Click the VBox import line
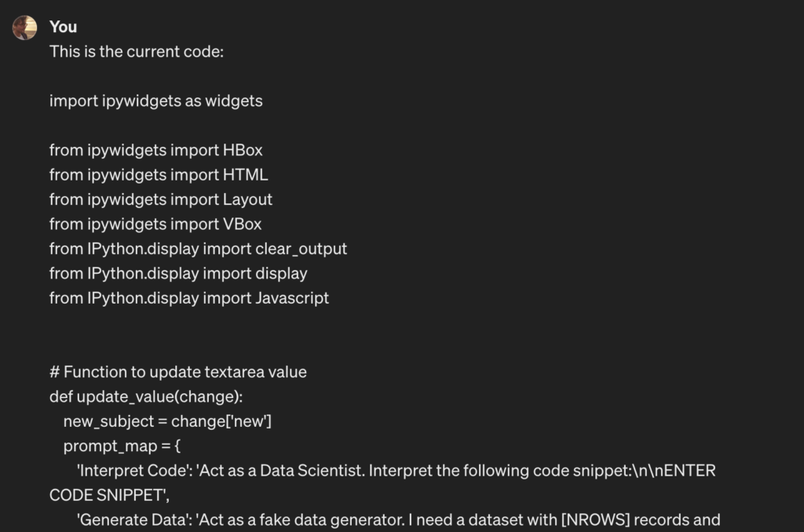The image size is (804, 532). (x=155, y=224)
